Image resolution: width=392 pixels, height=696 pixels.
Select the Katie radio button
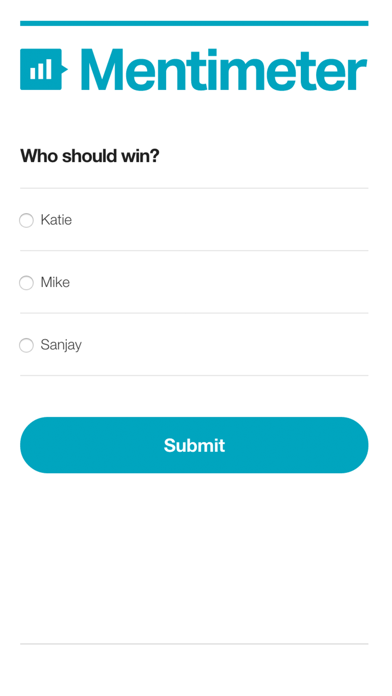pos(26,220)
